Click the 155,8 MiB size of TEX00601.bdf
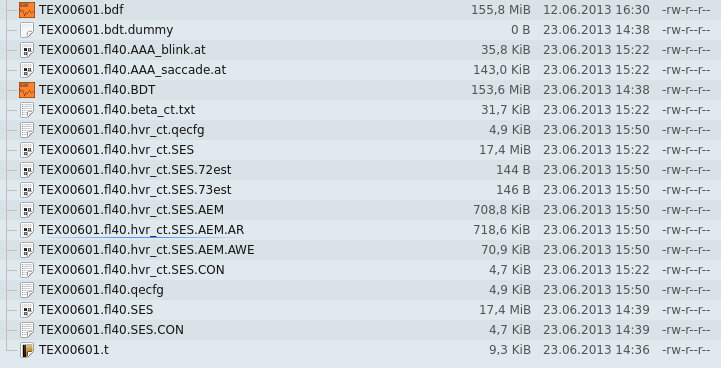 pyautogui.click(x=501, y=10)
